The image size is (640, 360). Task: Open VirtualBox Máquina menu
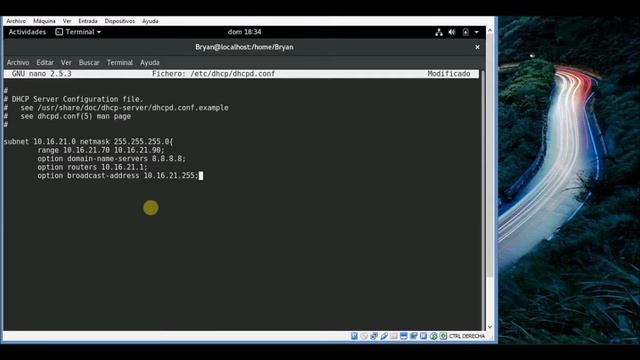point(44,21)
